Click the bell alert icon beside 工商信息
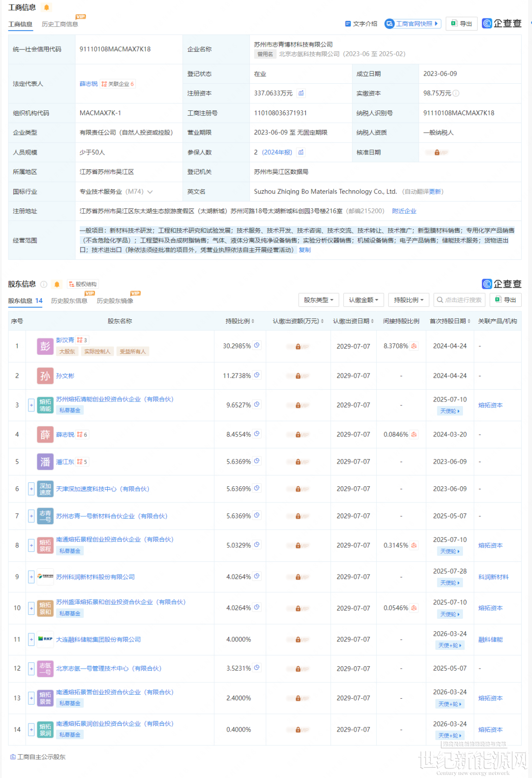532x778 pixels. click(47, 7)
